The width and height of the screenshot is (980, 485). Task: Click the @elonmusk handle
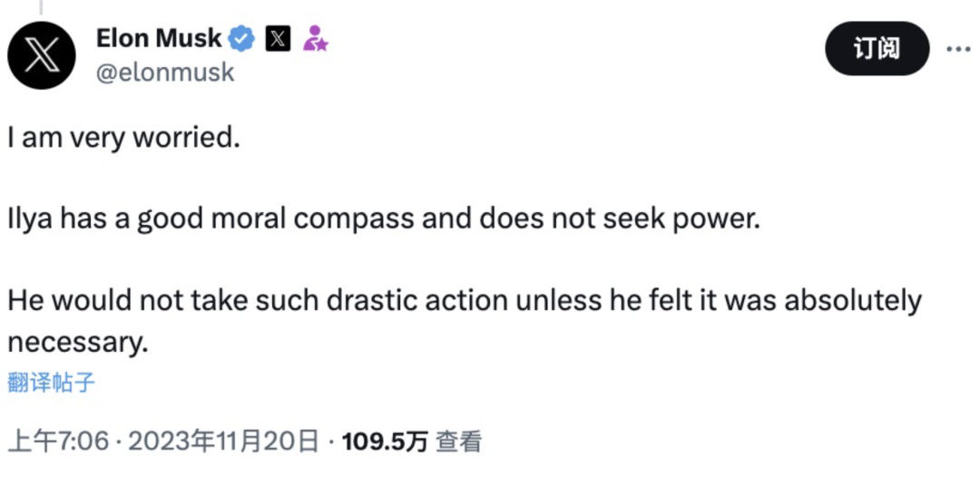(x=164, y=73)
